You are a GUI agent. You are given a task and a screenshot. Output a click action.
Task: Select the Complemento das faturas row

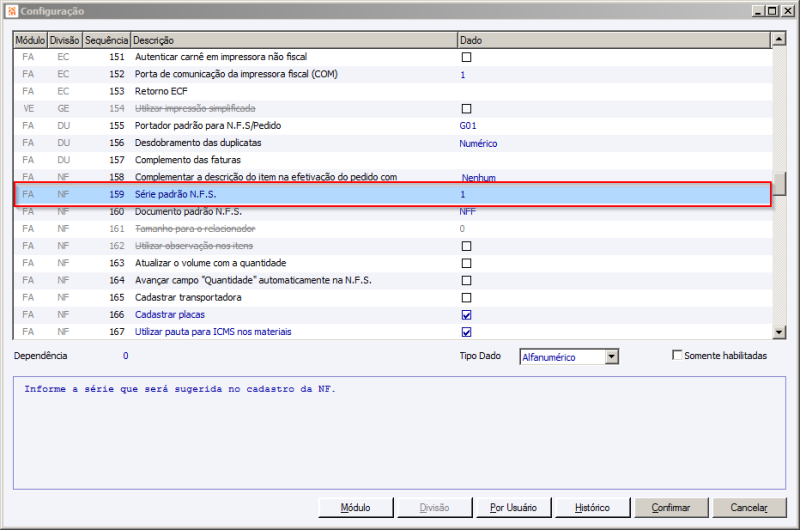click(x=392, y=160)
